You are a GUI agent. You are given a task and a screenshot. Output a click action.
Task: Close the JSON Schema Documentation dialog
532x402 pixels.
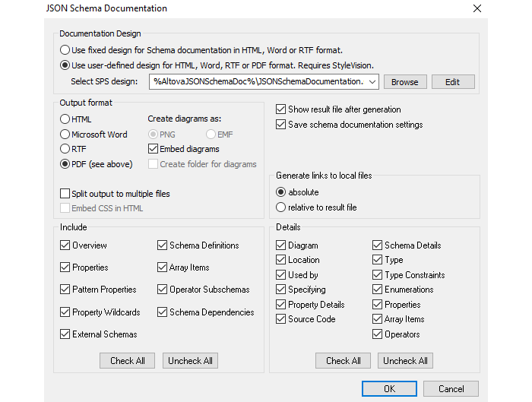(x=477, y=8)
